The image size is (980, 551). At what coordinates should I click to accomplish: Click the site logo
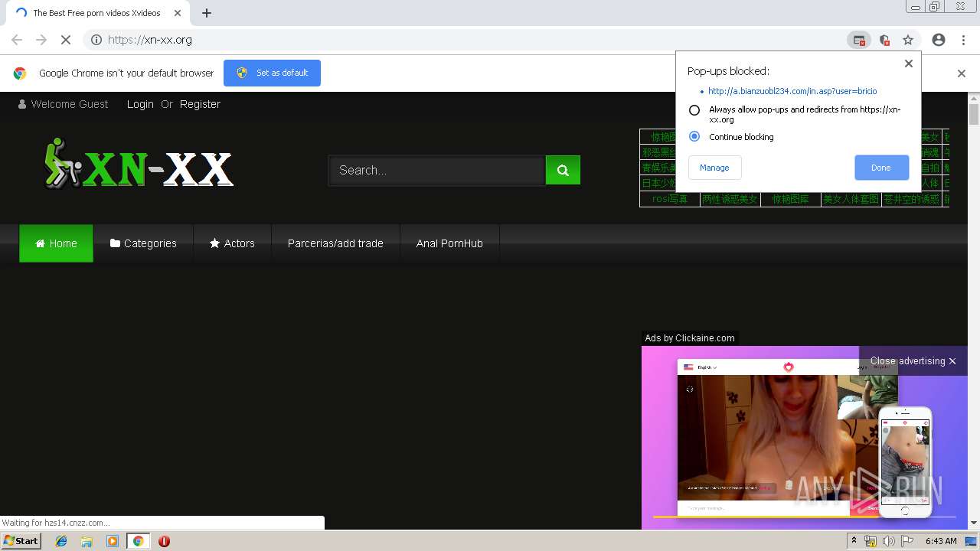[139, 165]
